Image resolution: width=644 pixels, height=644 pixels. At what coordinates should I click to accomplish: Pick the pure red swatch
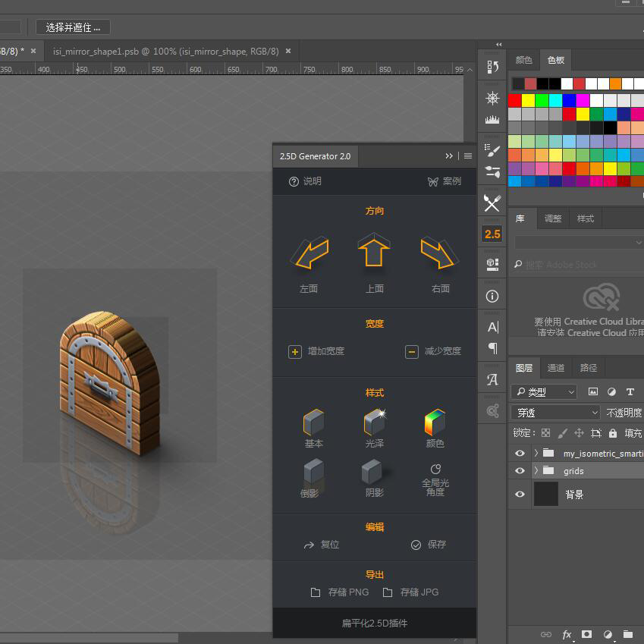515,100
